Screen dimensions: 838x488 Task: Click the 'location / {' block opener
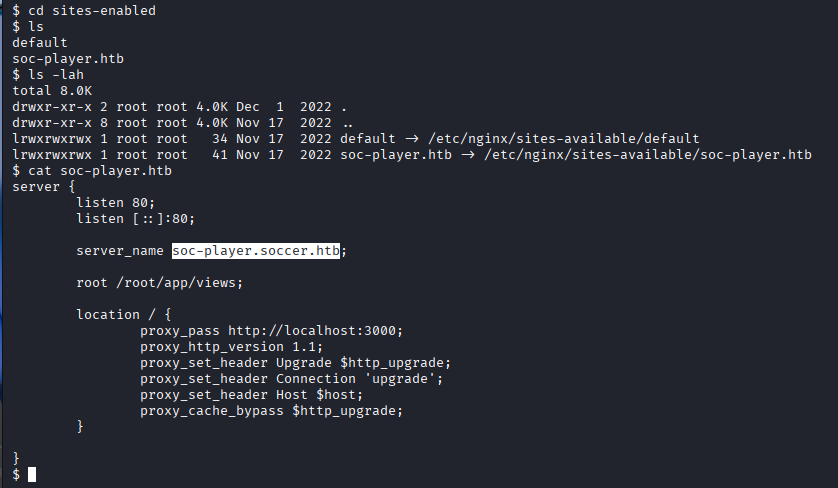pyautogui.click(x=124, y=314)
